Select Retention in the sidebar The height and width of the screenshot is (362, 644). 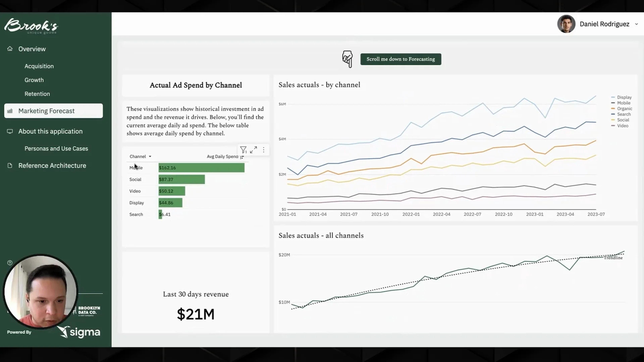coord(37,94)
